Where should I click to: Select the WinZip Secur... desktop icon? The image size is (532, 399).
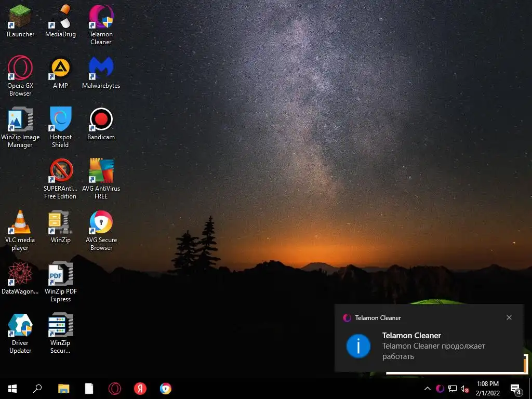tap(60, 334)
